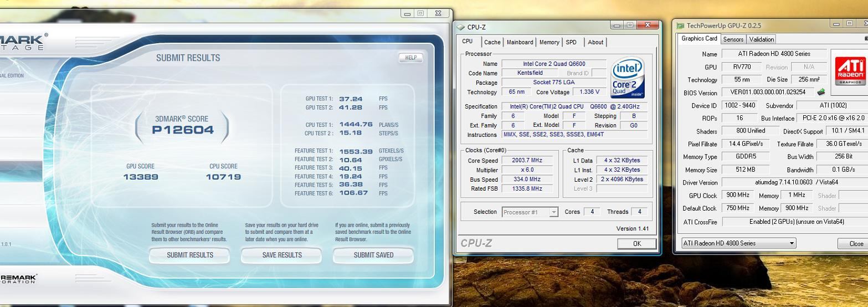Select the CPU tab in CPU-Z
Viewport: 868px width, 307px height.
tap(468, 42)
